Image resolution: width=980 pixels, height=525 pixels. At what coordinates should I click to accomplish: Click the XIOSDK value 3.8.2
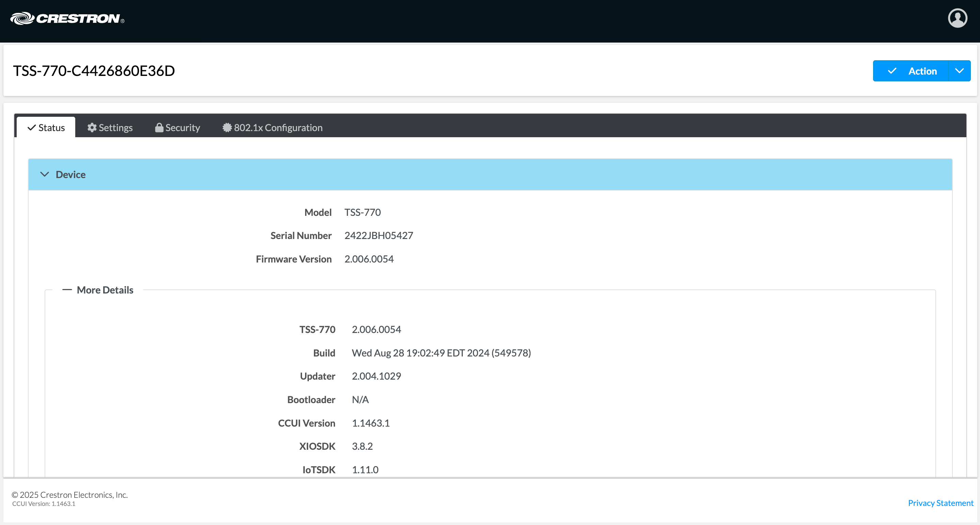362,446
